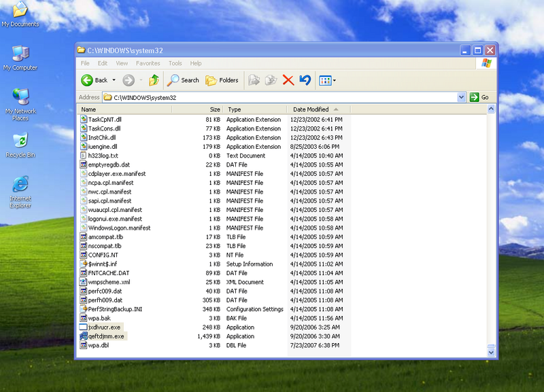
Task: Select the TaskCons.dll file icon
Action: (83, 128)
